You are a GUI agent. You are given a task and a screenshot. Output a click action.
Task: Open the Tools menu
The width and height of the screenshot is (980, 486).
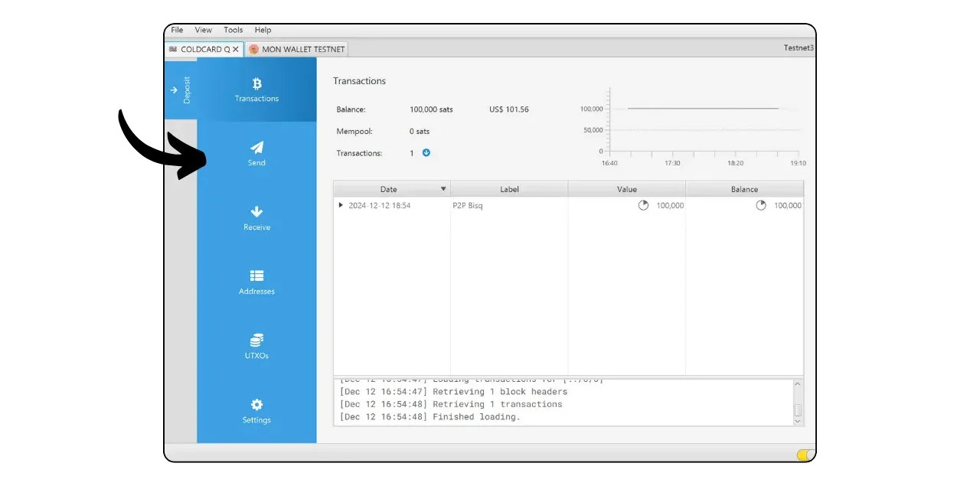coord(234,30)
